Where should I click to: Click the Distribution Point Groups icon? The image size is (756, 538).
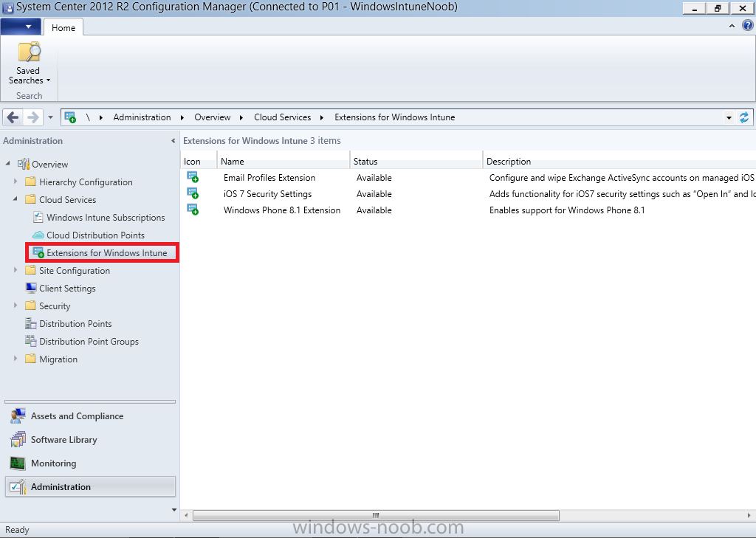click(31, 341)
